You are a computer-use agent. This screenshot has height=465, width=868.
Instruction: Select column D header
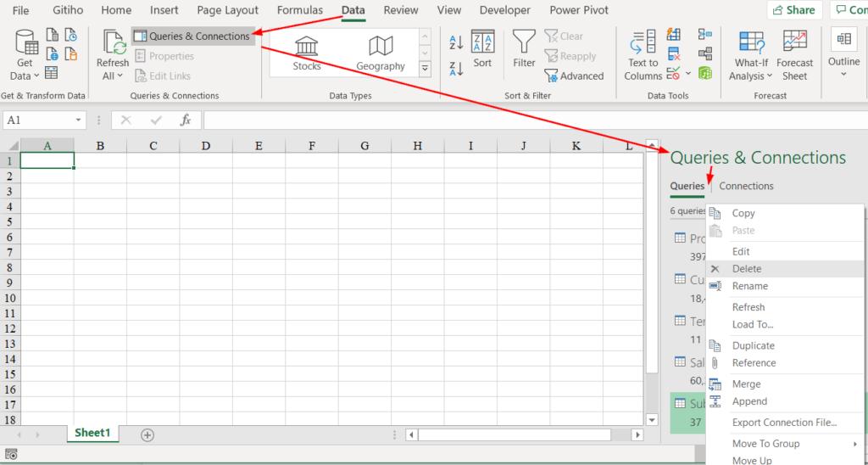(206, 146)
